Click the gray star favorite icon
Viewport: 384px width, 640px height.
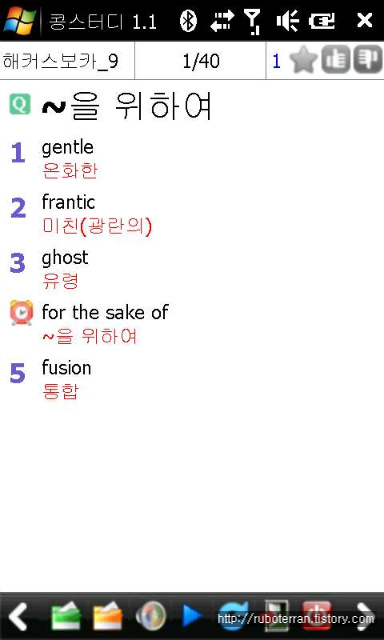click(x=303, y=60)
